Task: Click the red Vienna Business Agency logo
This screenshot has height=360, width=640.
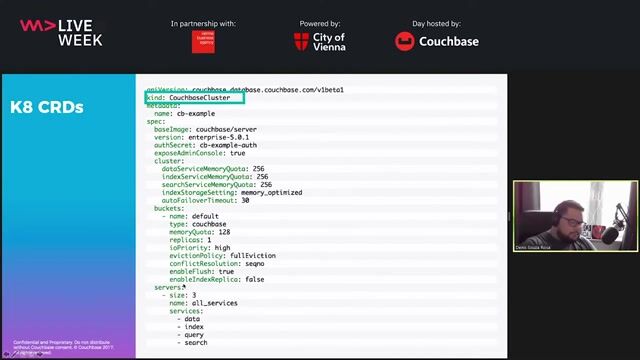Action: click(203, 42)
